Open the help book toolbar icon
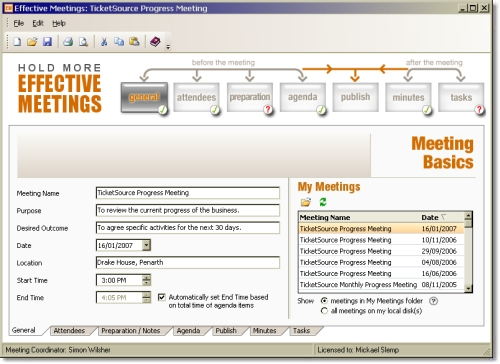 coord(155,42)
